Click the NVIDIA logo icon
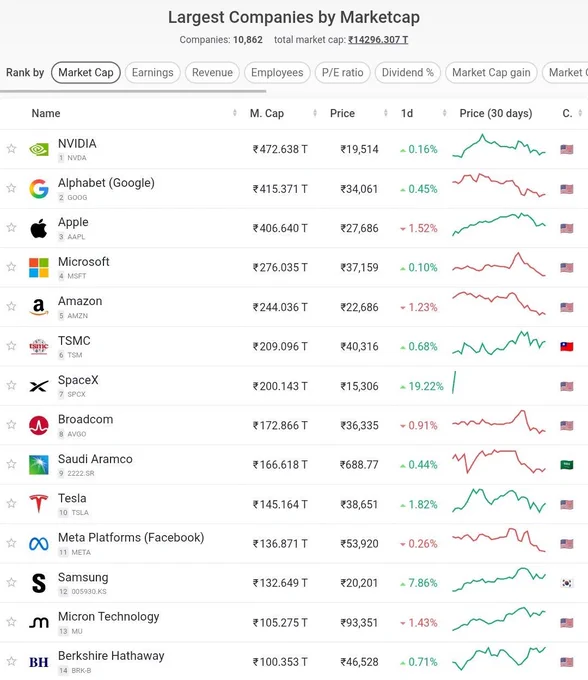 click(39, 150)
